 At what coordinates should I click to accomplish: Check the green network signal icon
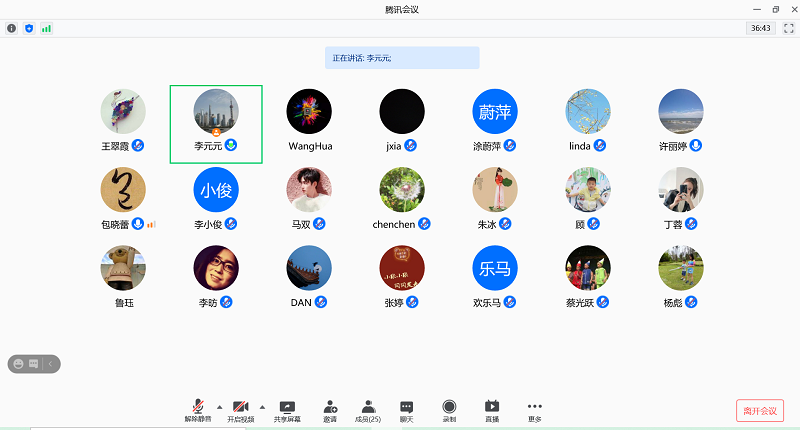pyautogui.click(x=46, y=28)
